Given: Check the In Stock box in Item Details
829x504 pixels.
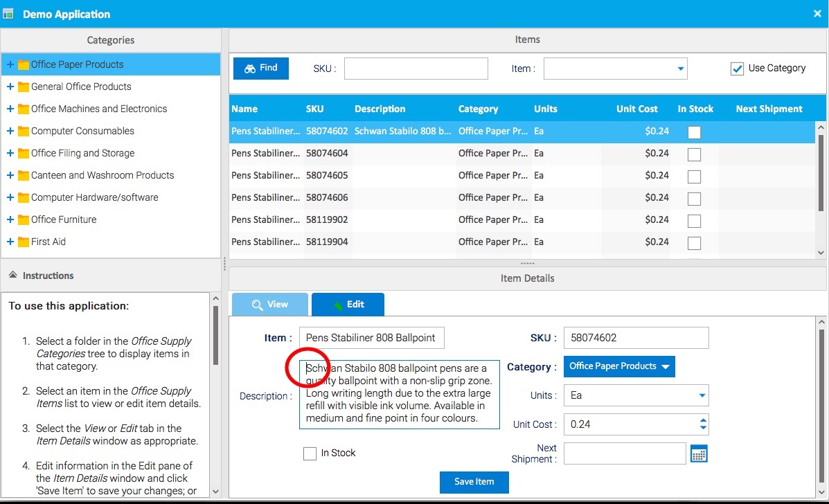Looking at the screenshot, I should click(x=310, y=453).
